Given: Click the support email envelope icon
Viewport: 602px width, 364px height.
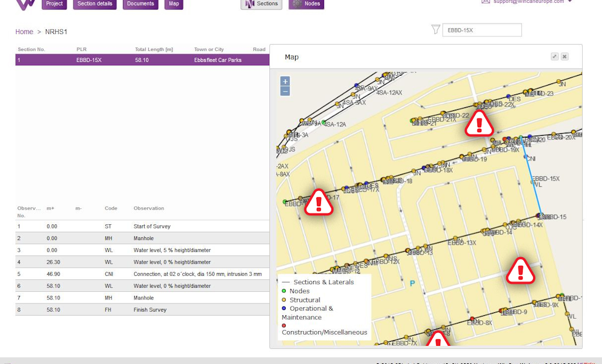Looking at the screenshot, I should pyautogui.click(x=486, y=2).
